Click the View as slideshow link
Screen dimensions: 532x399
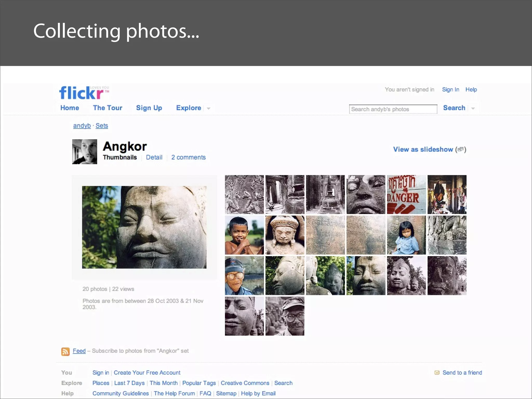pyautogui.click(x=423, y=149)
